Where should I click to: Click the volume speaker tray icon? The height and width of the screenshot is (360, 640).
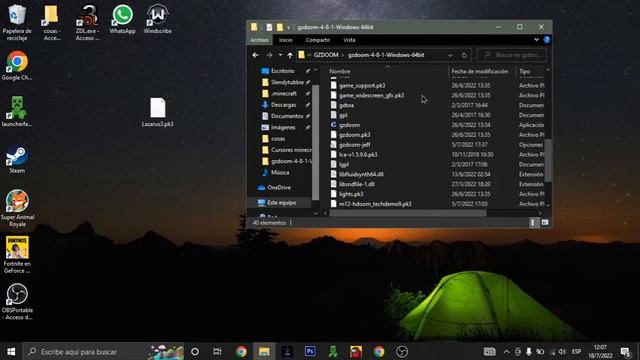tap(562, 351)
